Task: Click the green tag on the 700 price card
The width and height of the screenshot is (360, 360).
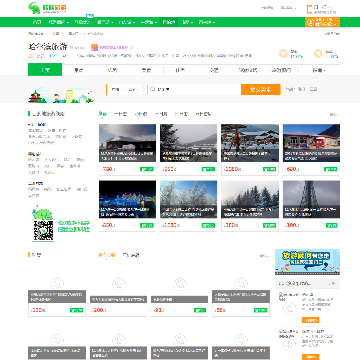Action: [x=147, y=169]
